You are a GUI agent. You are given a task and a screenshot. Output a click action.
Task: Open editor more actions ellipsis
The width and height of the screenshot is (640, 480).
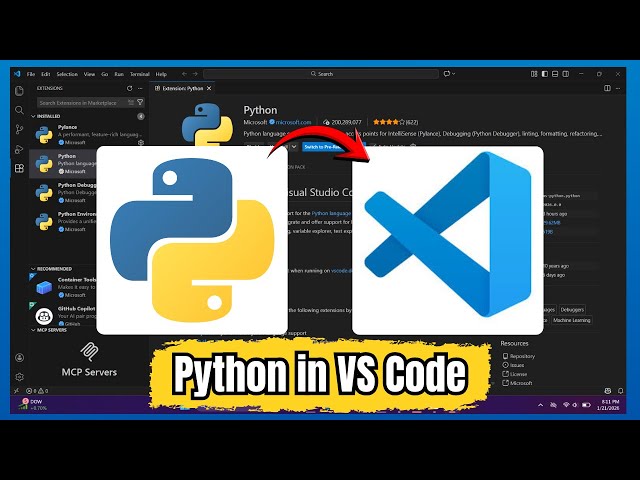[618, 88]
